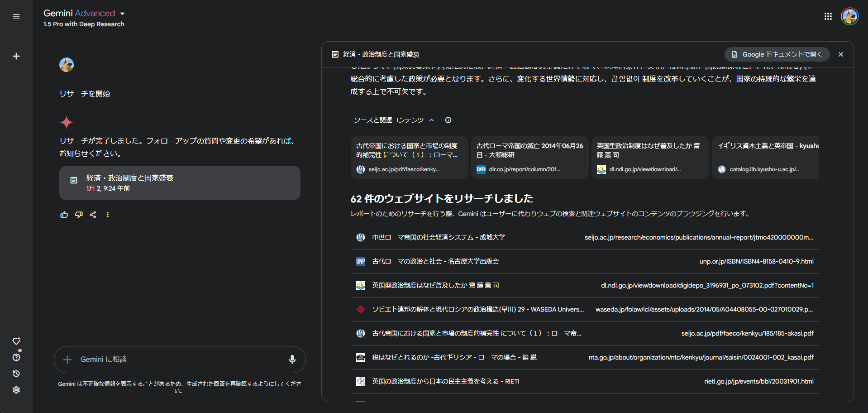This screenshot has height=413, width=868.
Task: Click the RIETI row favicon
Action: pos(361,381)
